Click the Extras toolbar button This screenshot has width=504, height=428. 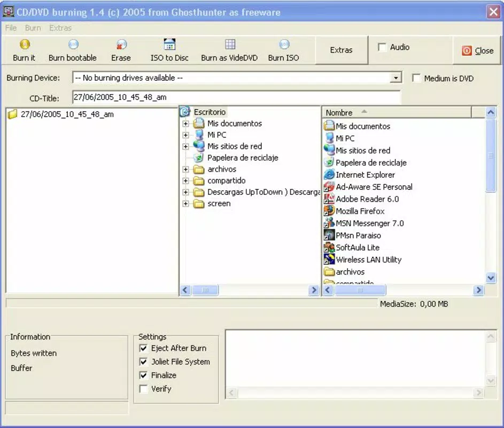tap(342, 50)
